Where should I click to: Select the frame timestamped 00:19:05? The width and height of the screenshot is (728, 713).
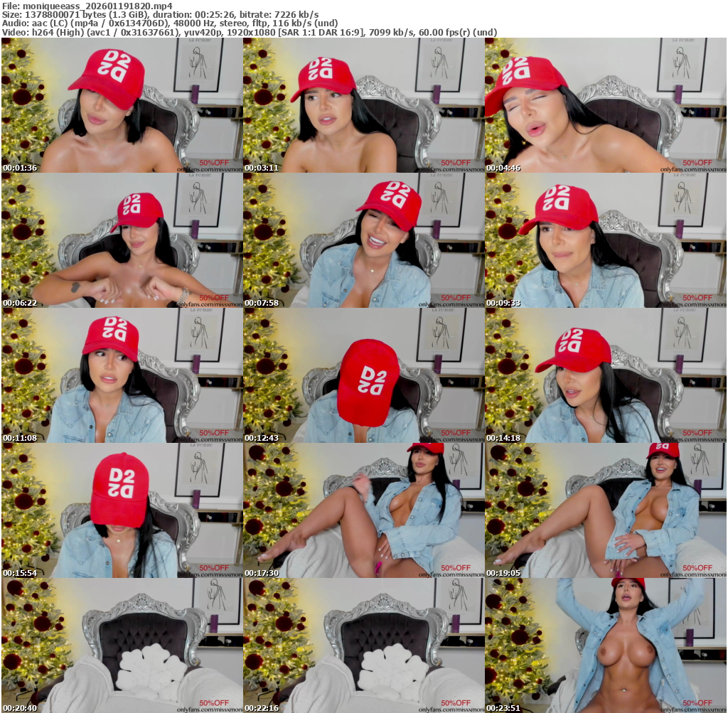tap(605, 510)
